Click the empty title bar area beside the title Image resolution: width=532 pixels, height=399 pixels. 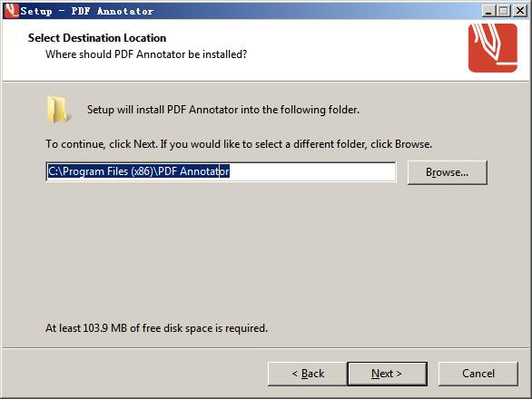click(x=316, y=11)
